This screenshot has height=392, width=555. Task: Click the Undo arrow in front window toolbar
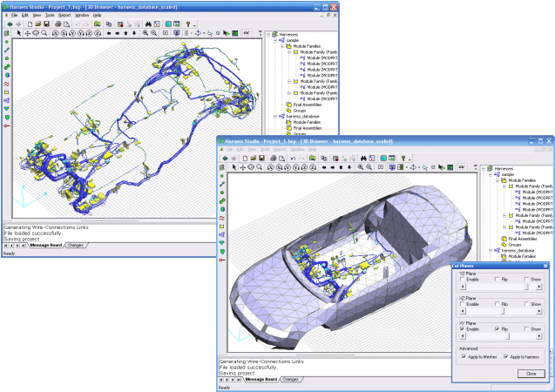(x=293, y=159)
